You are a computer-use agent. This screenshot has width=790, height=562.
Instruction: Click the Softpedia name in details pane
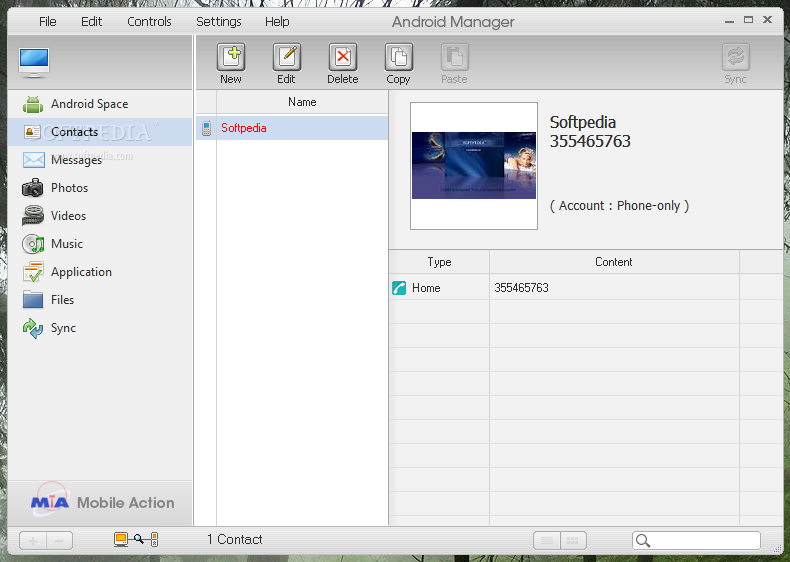click(x=582, y=122)
